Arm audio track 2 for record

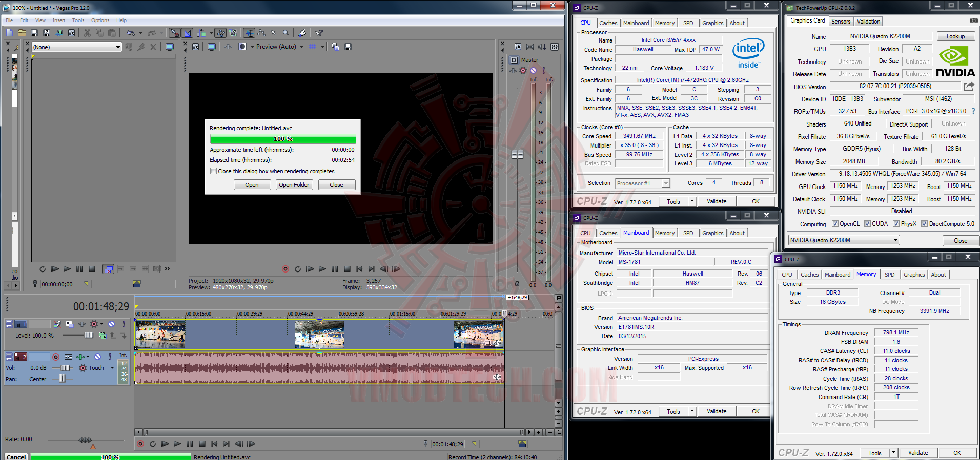coord(55,357)
